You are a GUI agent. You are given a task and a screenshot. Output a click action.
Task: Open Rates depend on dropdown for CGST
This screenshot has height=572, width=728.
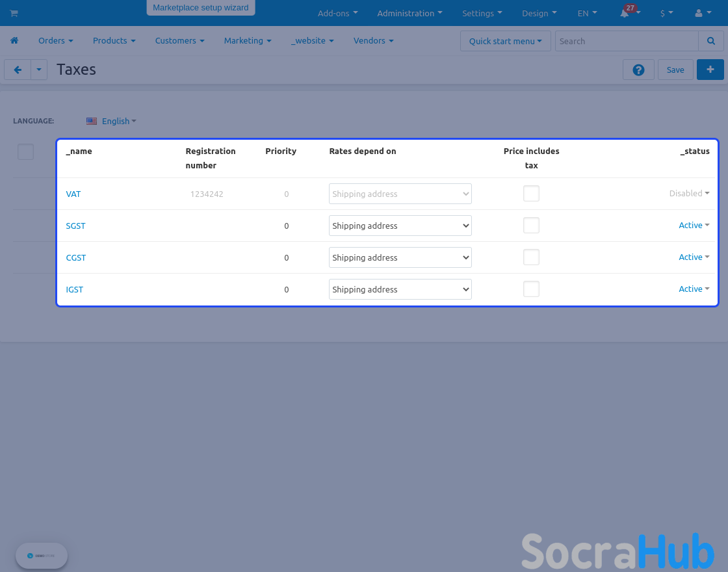400,257
